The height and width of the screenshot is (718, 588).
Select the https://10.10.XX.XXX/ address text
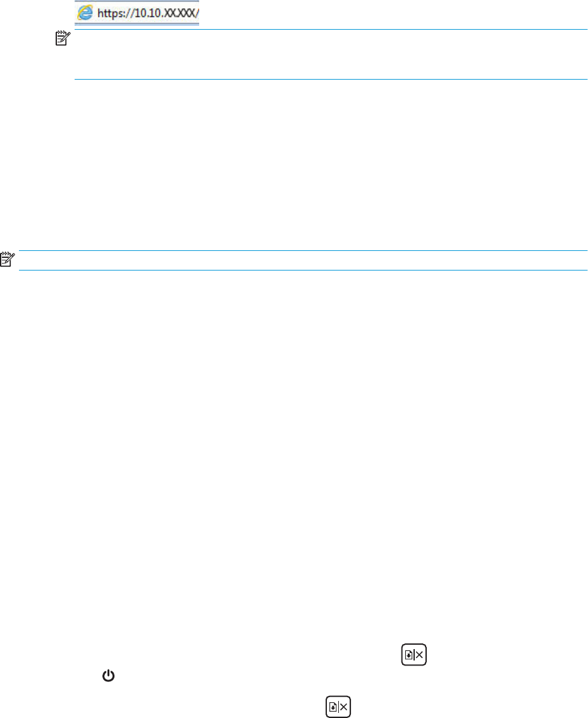click(x=148, y=13)
